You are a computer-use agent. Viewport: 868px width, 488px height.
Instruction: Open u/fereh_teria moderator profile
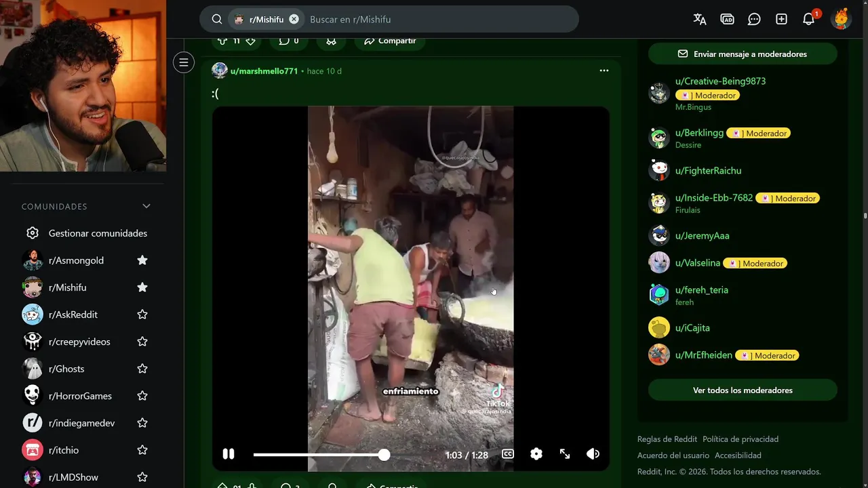(702, 290)
